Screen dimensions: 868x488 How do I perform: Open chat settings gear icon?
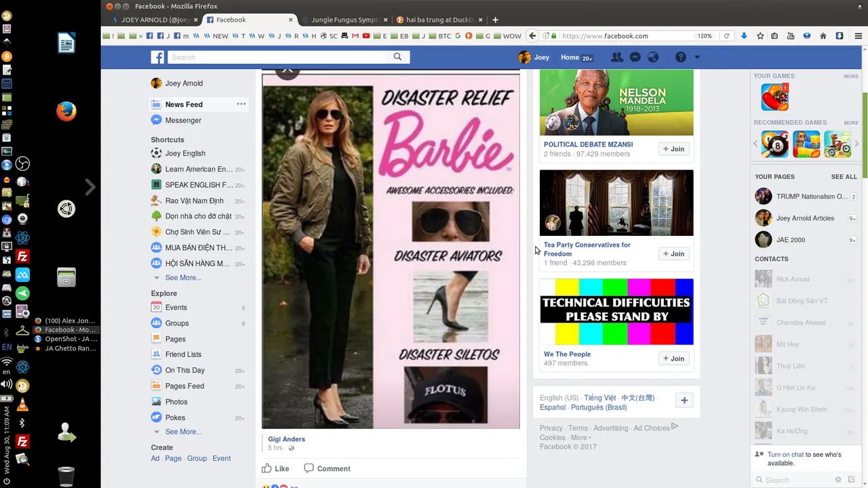tap(838, 480)
